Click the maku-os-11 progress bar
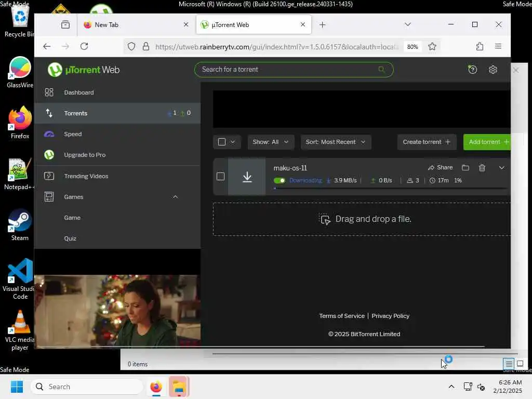The image size is (532, 399). point(390,188)
